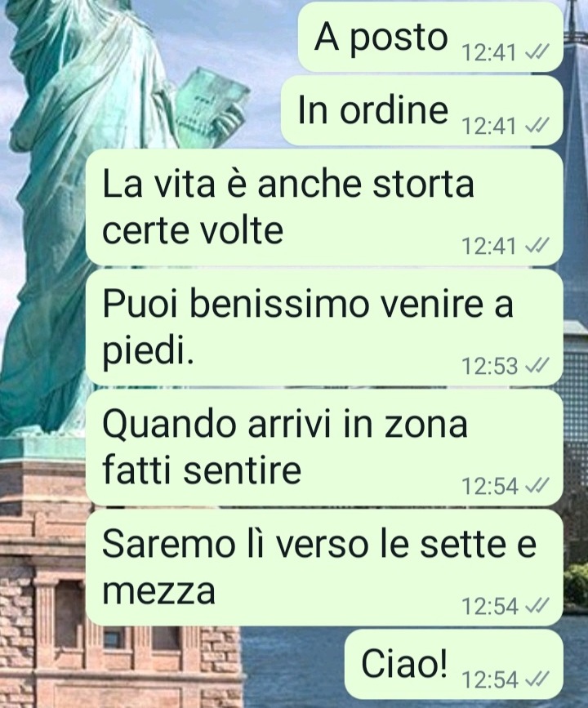This screenshot has height=708, width=588.
Task: Tap the "La vita è anche storta" text
Action: pos(288,183)
